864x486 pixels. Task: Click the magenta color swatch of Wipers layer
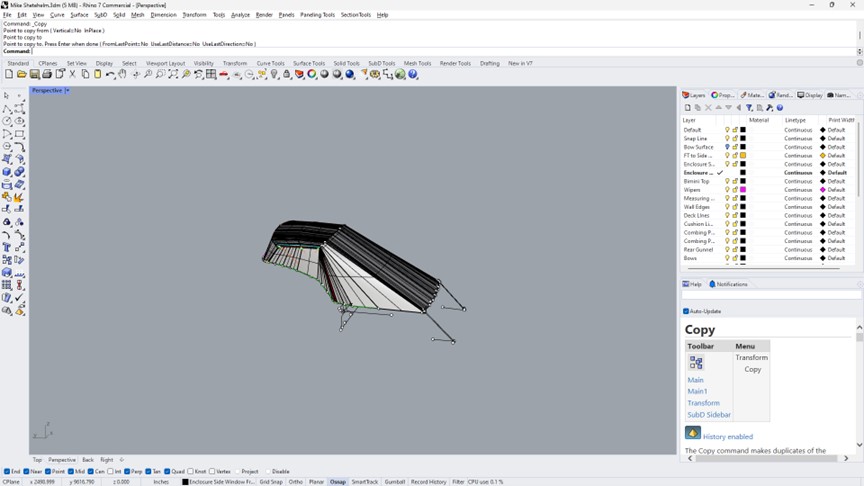click(743, 190)
